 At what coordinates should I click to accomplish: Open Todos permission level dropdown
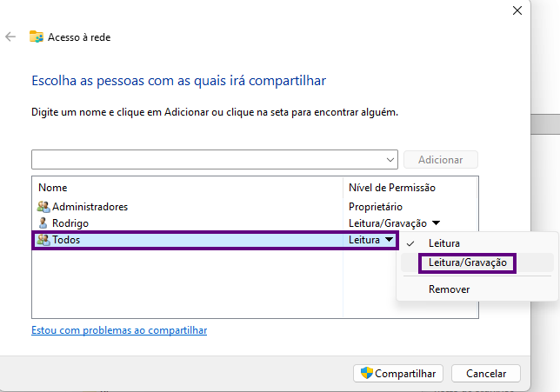click(390, 240)
